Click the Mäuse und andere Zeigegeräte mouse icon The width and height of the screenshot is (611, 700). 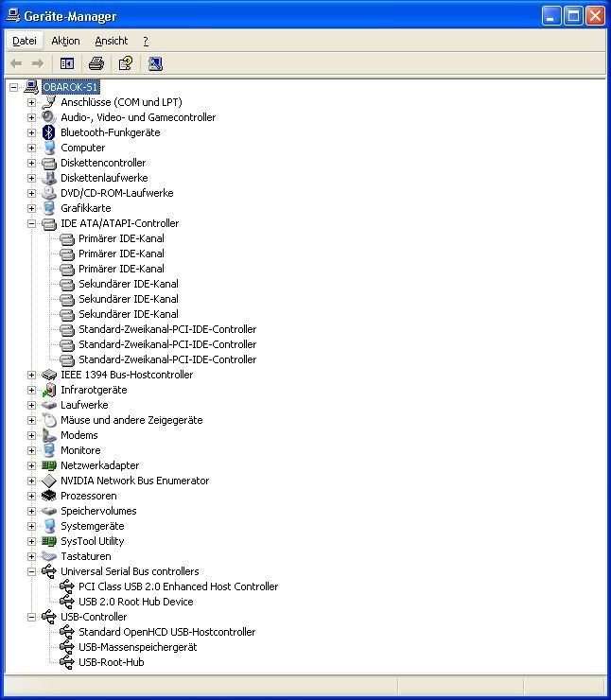pyautogui.click(x=48, y=420)
